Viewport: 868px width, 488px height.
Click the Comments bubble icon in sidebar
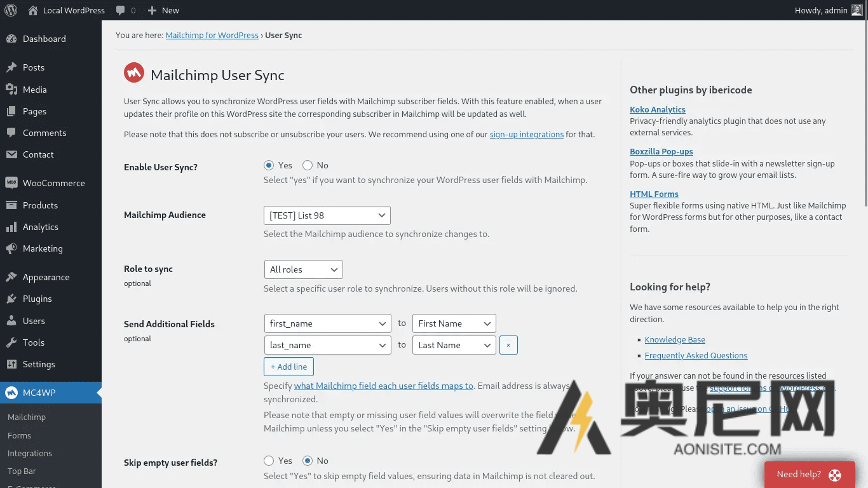(11, 133)
